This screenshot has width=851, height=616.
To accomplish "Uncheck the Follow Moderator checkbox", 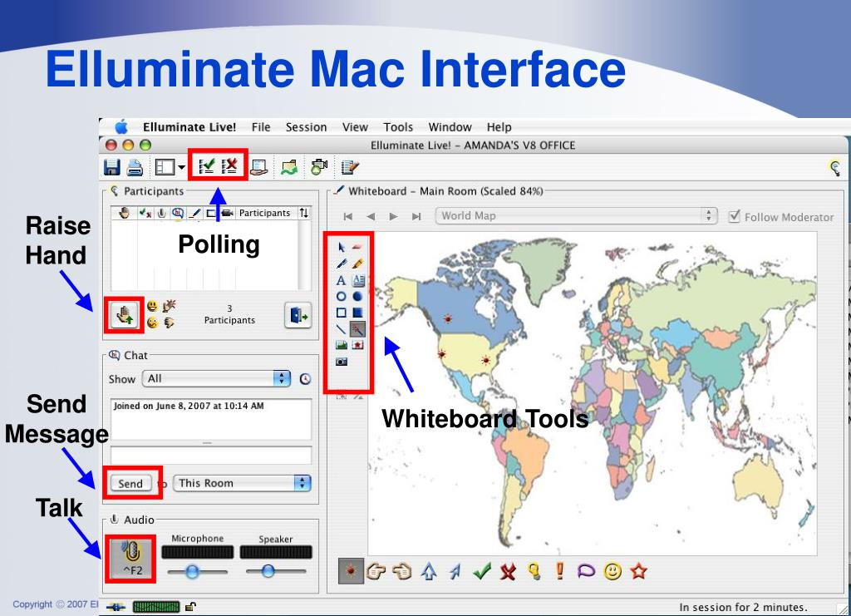I will 735,216.
